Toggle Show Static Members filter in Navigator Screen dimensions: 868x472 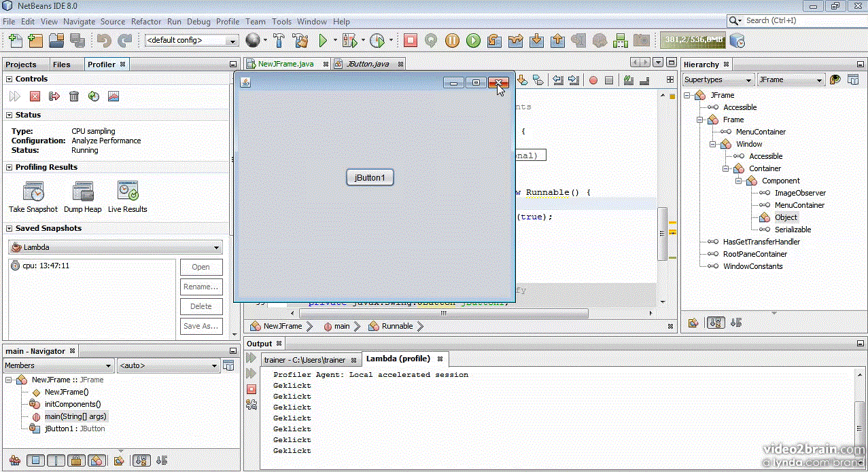click(56, 460)
